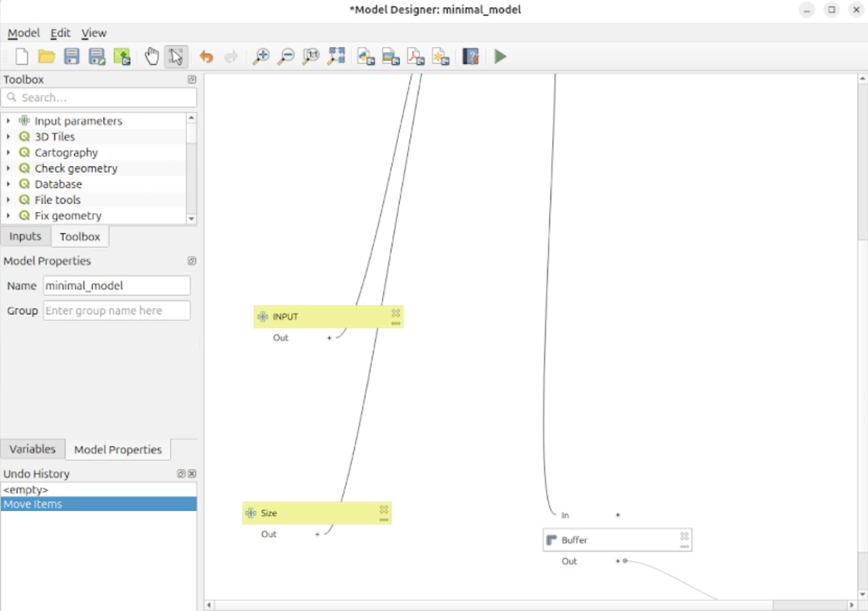Save model in project icon
The height and width of the screenshot is (611, 868).
[122, 57]
